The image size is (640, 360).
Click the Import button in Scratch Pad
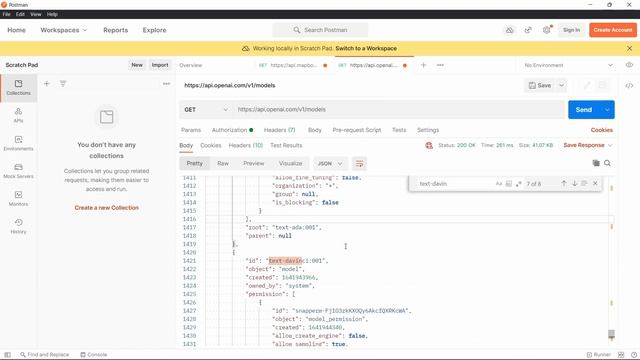pyautogui.click(x=160, y=65)
